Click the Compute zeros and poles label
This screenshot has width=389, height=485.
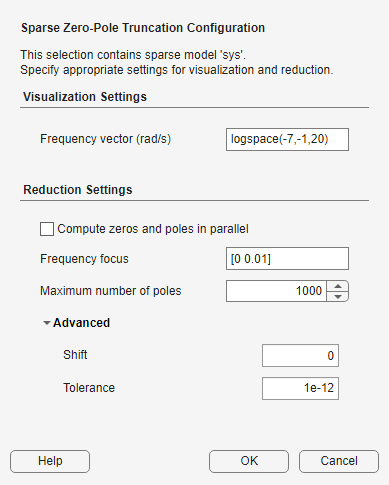click(153, 229)
